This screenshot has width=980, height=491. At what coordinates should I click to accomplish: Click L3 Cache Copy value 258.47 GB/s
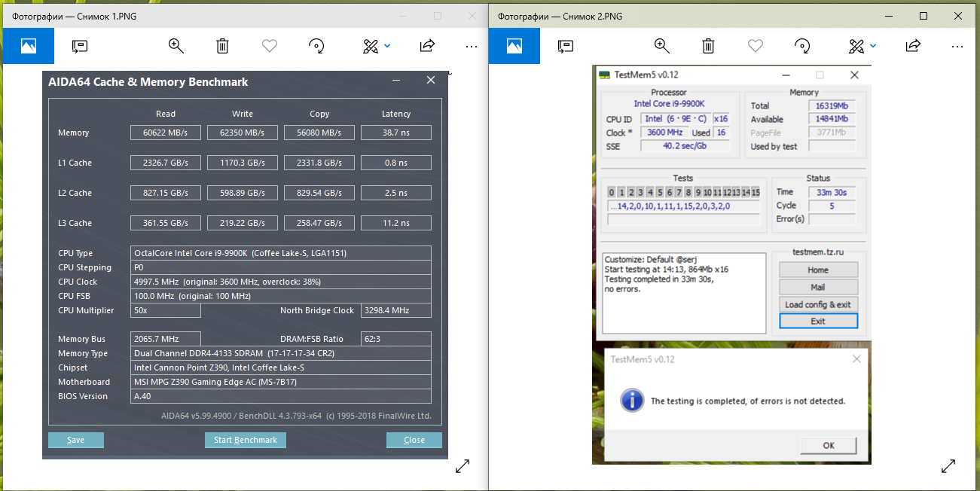[x=319, y=223]
